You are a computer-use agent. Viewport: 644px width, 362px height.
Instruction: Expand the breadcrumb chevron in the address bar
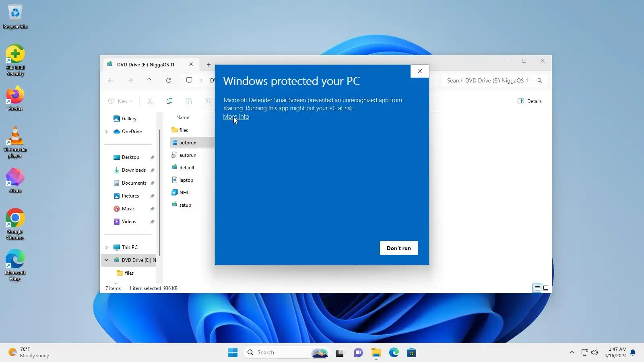click(x=201, y=80)
